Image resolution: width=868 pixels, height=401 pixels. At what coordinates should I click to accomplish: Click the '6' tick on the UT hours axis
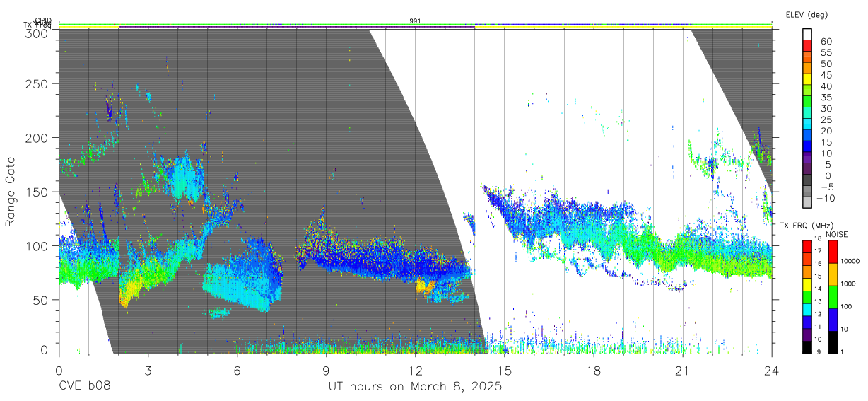click(x=237, y=371)
